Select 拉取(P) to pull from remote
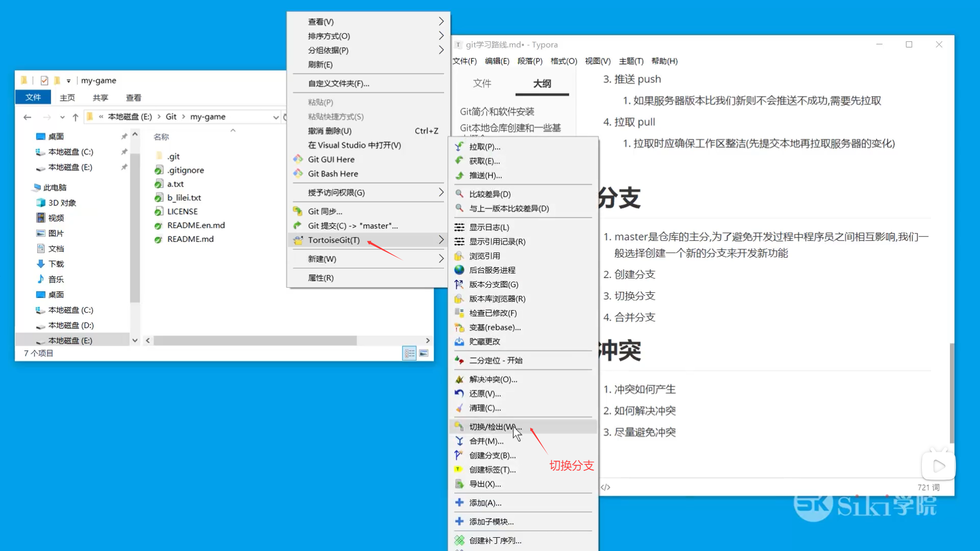This screenshot has width=980, height=551. pyautogui.click(x=484, y=146)
